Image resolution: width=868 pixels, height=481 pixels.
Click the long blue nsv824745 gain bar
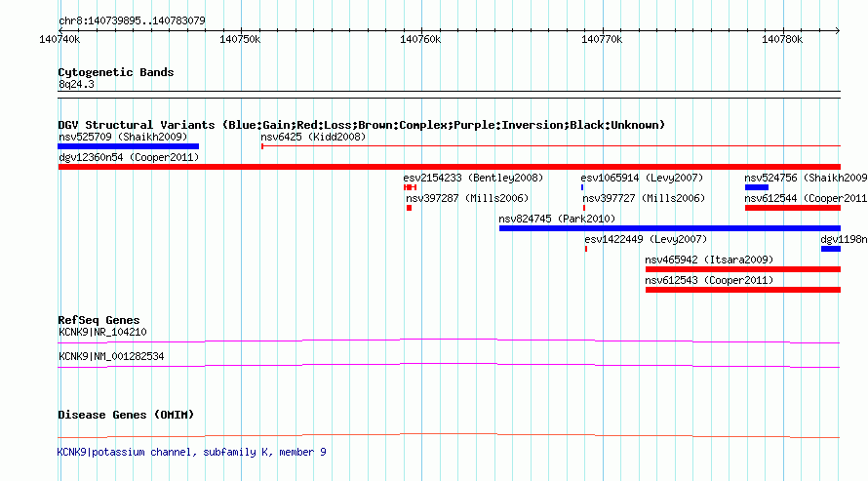[670, 228]
